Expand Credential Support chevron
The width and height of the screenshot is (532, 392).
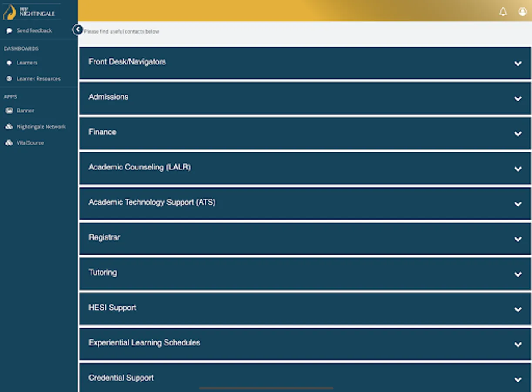coord(518,380)
